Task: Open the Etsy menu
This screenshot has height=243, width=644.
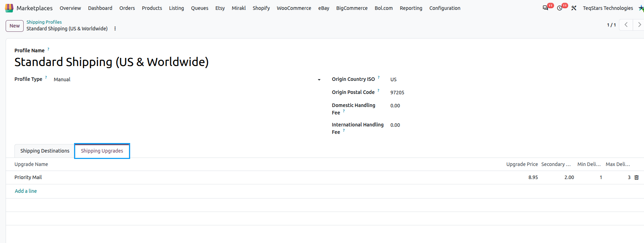Action: (x=220, y=8)
